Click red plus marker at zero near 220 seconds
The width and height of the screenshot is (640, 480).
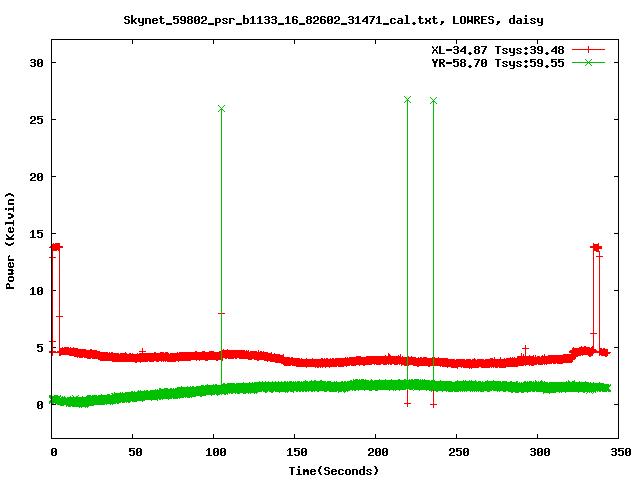[x=407, y=404]
